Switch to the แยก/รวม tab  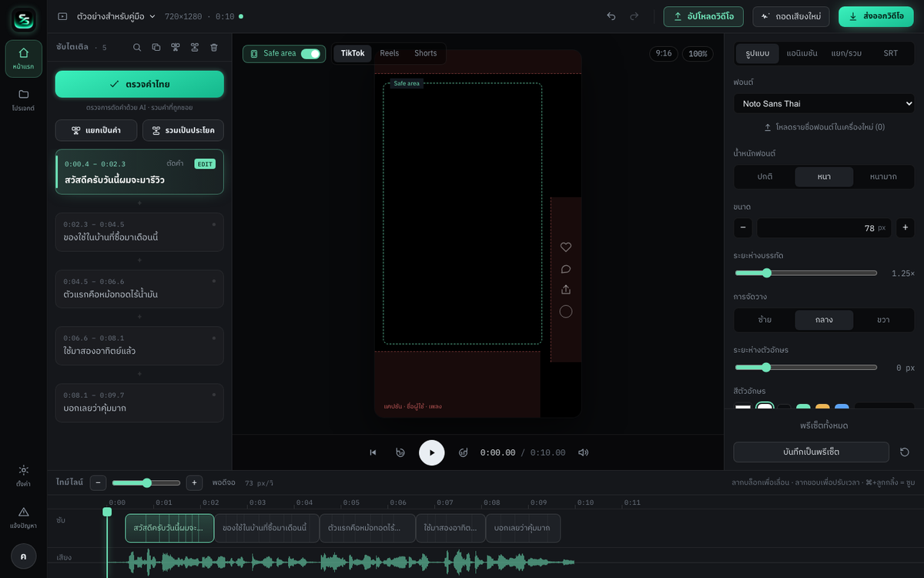(x=846, y=53)
